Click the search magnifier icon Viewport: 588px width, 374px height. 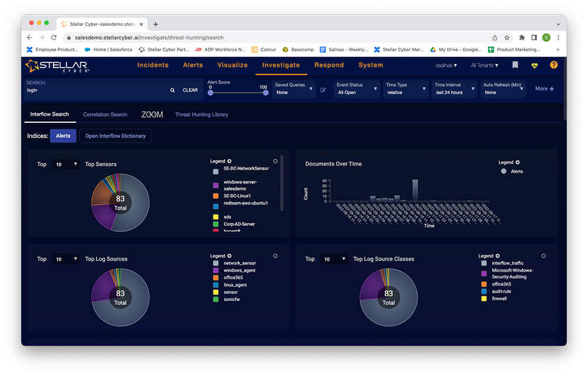point(172,91)
